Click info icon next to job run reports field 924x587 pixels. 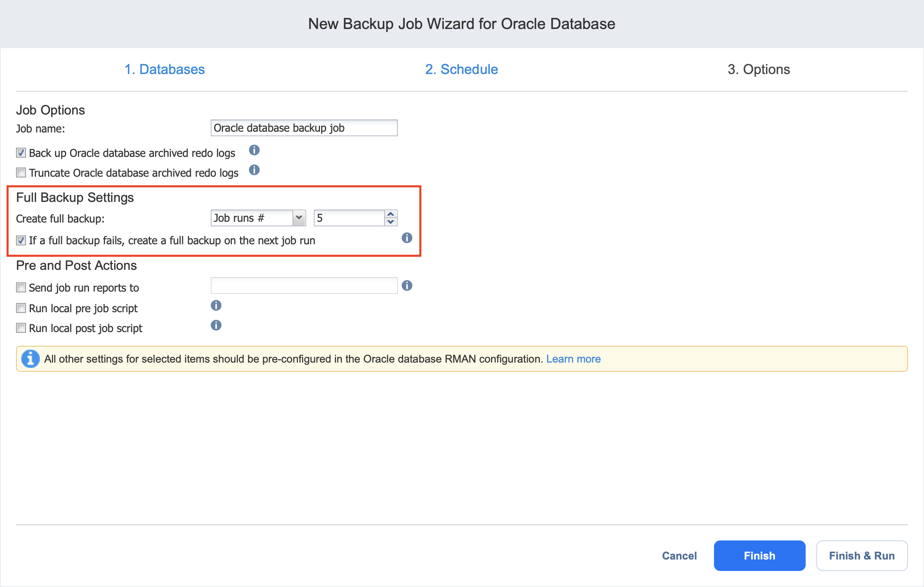click(407, 285)
